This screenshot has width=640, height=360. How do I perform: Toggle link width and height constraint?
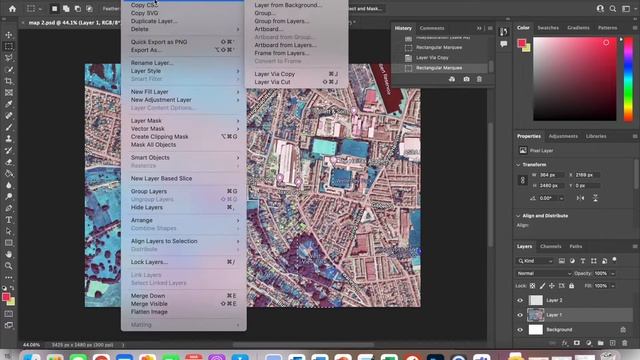pyautogui.click(x=522, y=180)
